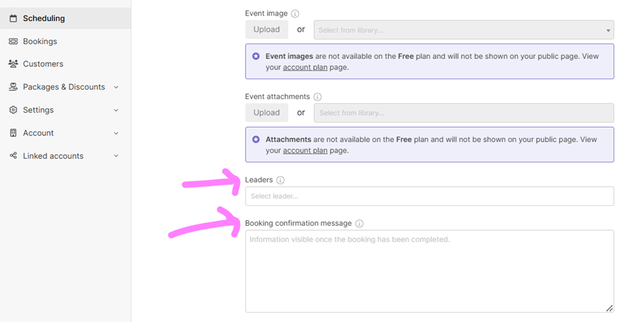The height and width of the screenshot is (322, 644).
Task: Expand the Packages & Discounts submenu
Action: (116, 87)
